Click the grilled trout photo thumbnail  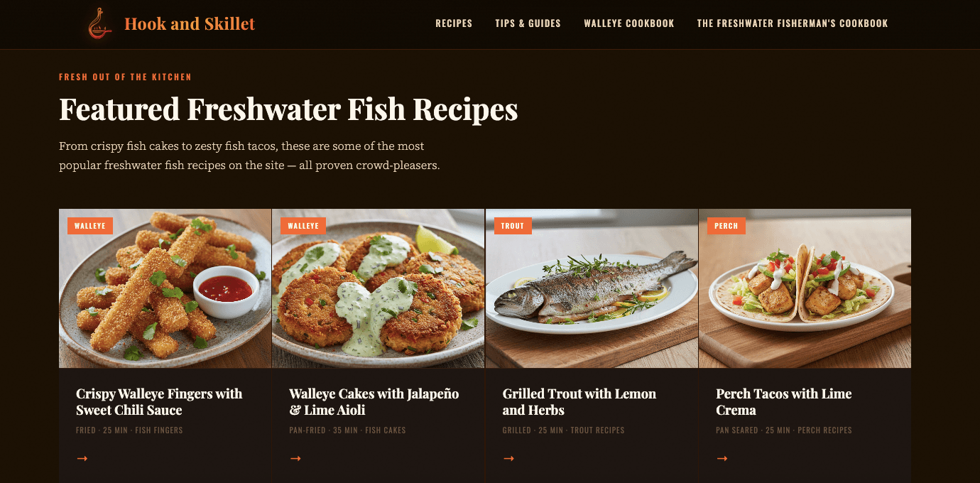(x=592, y=288)
